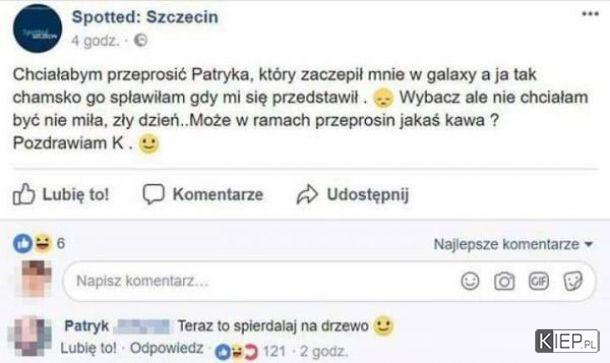This screenshot has height=363, width=610.
Task: Open the list of 6 reactions
Action: click(x=61, y=244)
